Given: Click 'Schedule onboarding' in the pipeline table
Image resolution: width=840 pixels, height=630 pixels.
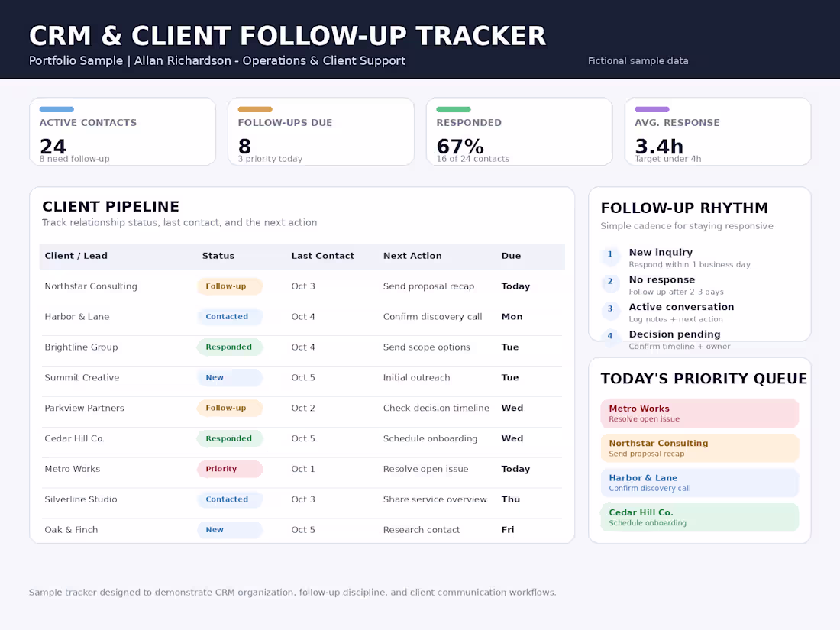Looking at the screenshot, I should tap(430, 438).
